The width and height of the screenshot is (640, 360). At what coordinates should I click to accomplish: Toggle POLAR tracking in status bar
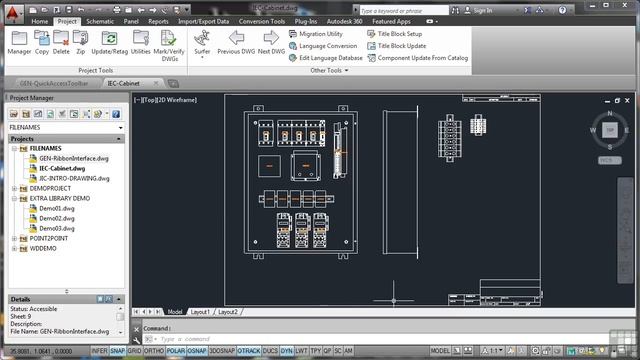[x=176, y=351]
